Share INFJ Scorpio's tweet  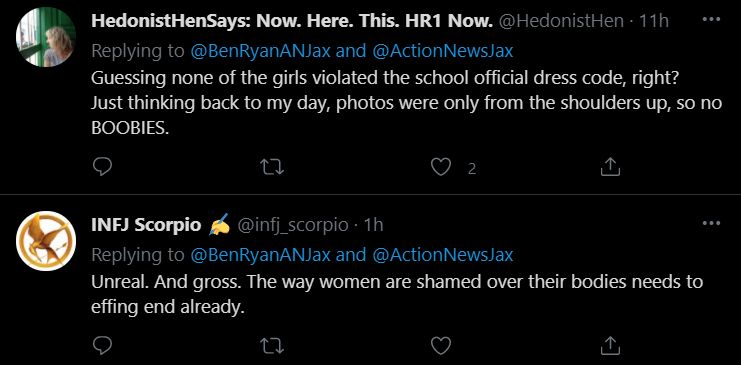coord(610,346)
